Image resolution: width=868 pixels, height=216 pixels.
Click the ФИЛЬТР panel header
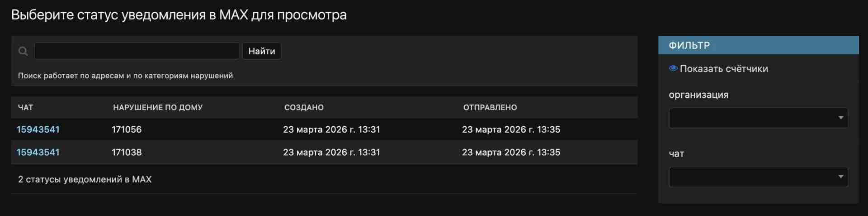coord(758,45)
